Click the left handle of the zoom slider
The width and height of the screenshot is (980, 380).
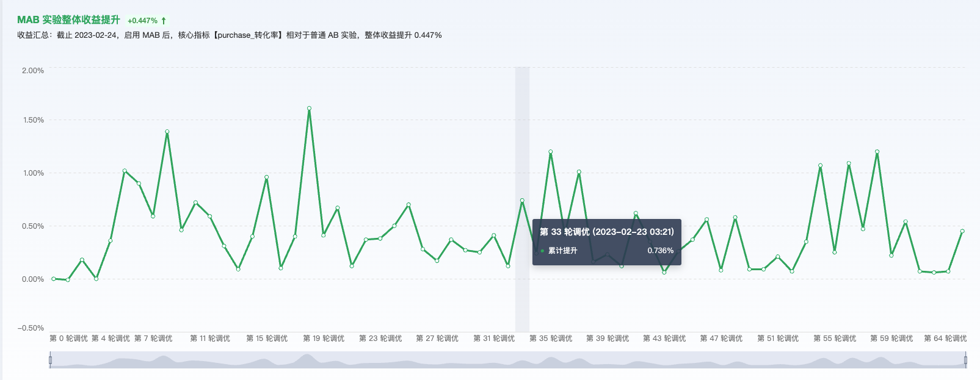click(50, 360)
